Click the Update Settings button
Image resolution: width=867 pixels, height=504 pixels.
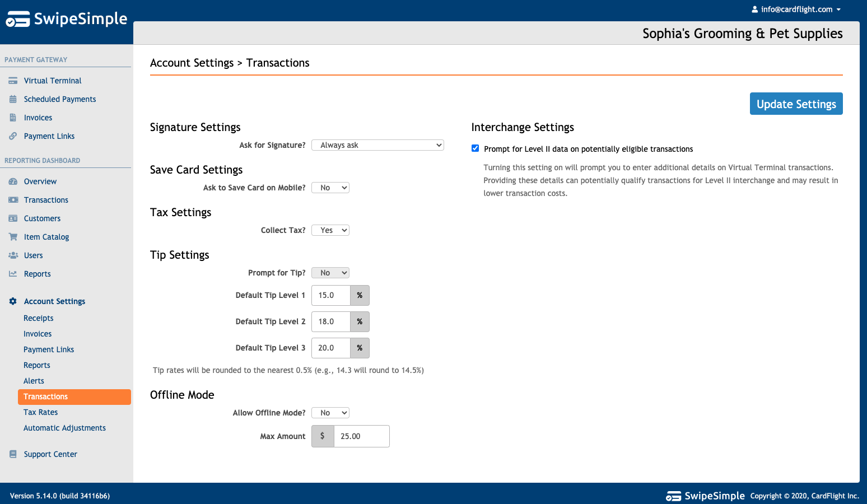pyautogui.click(x=796, y=104)
